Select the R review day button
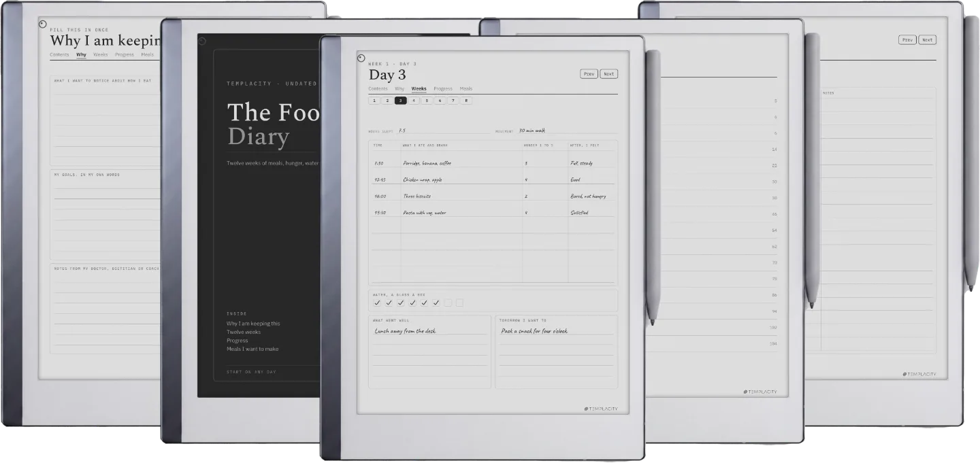The height and width of the screenshot is (463, 980). point(466,101)
